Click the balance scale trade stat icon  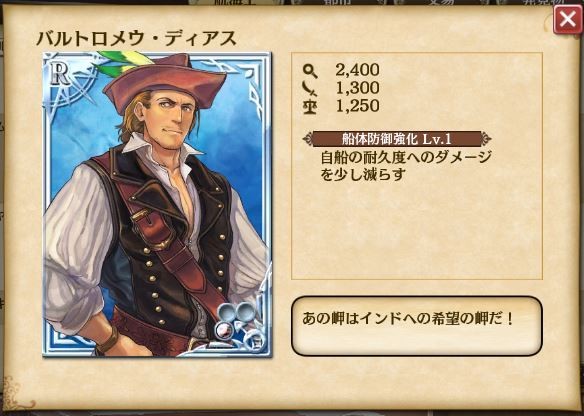(x=310, y=107)
